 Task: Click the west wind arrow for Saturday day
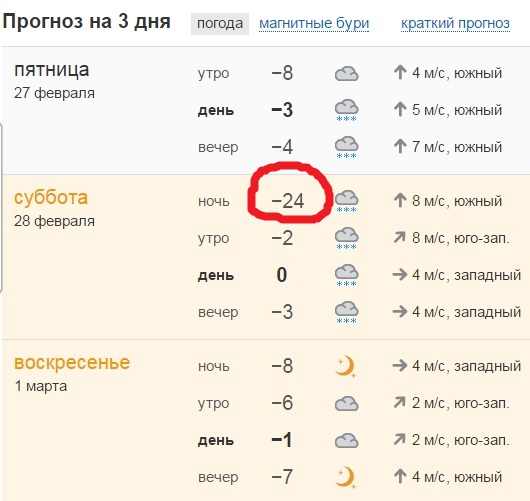point(400,275)
